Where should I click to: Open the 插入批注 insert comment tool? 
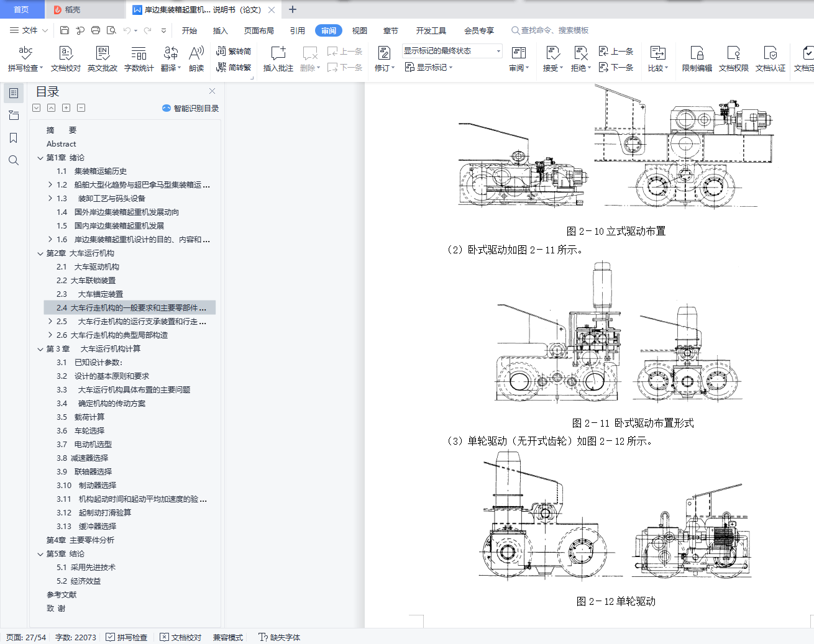[x=278, y=58]
